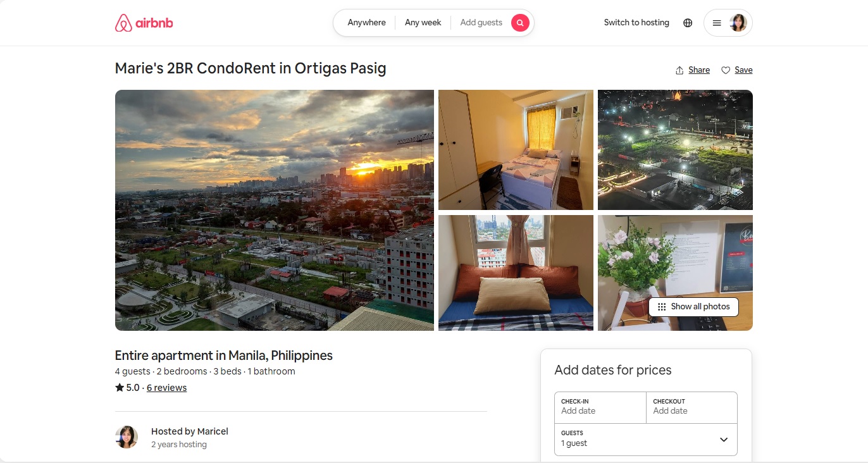This screenshot has width=868, height=463.
Task: Open the 6 reviews link
Action: click(166, 388)
